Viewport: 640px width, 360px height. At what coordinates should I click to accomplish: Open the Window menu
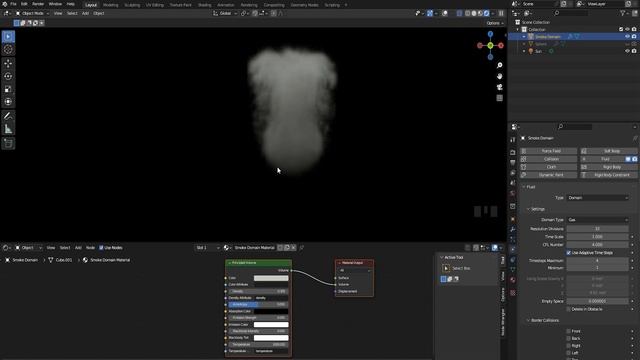[55, 4]
